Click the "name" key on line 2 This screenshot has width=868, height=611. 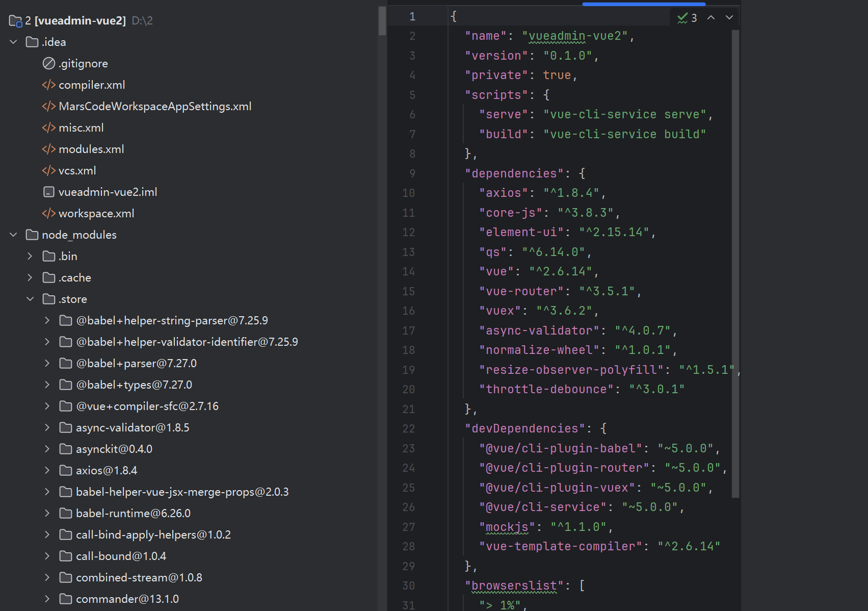pos(485,36)
